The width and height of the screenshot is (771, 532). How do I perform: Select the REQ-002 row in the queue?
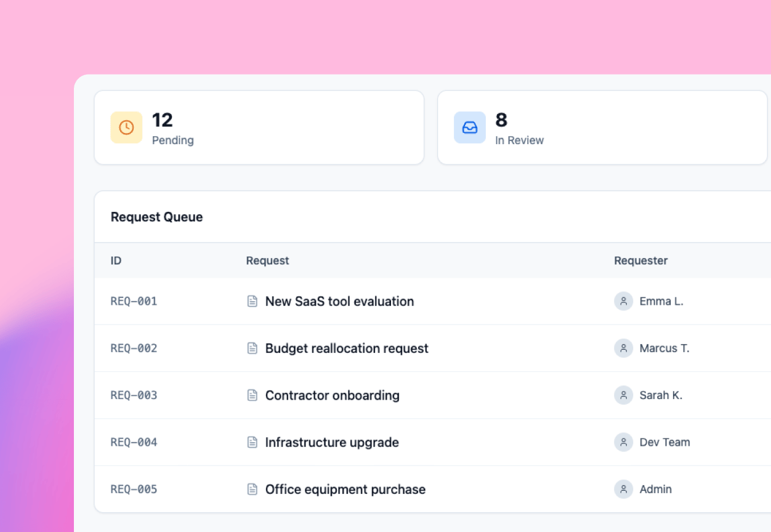(x=369, y=348)
